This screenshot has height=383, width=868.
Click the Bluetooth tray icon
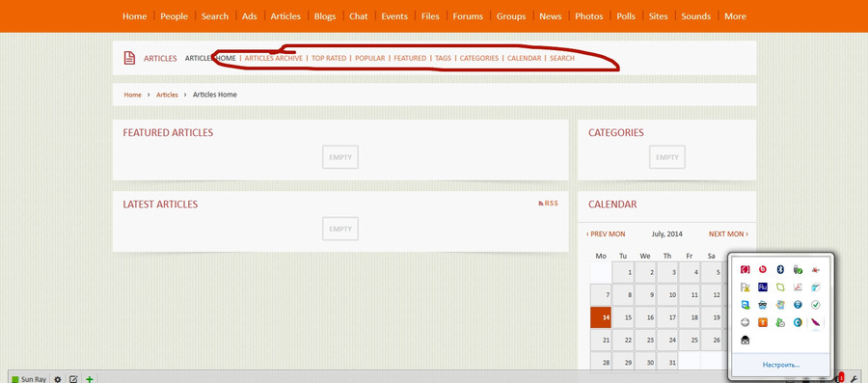click(780, 269)
